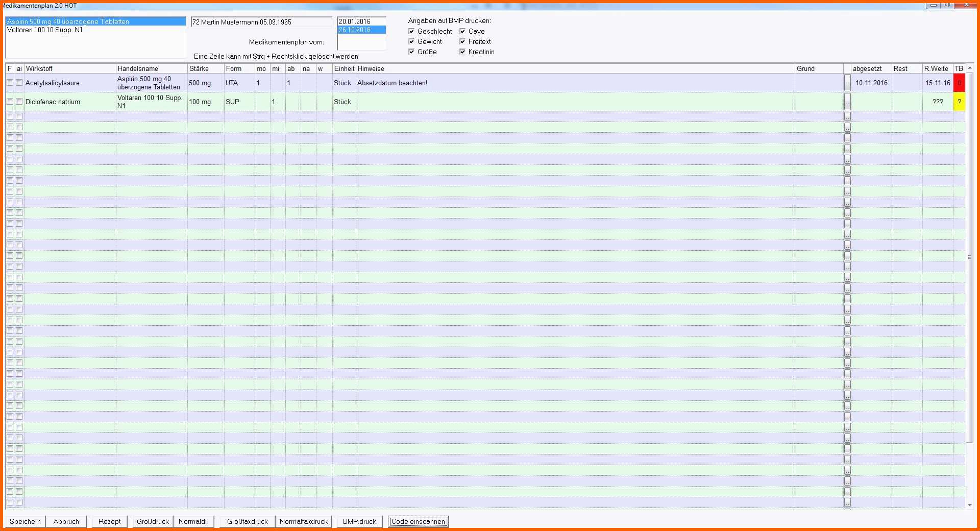The width and height of the screenshot is (980, 531).
Task: Uncheck the Kreatinin print option
Action: (462, 52)
